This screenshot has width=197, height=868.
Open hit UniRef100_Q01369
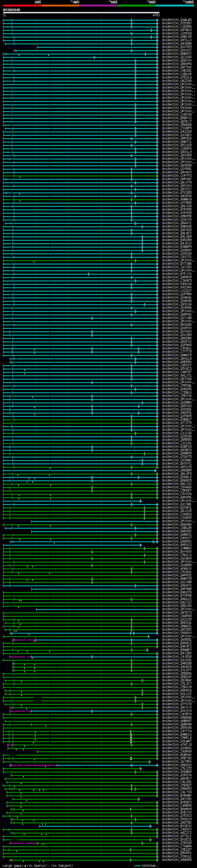coord(177,335)
